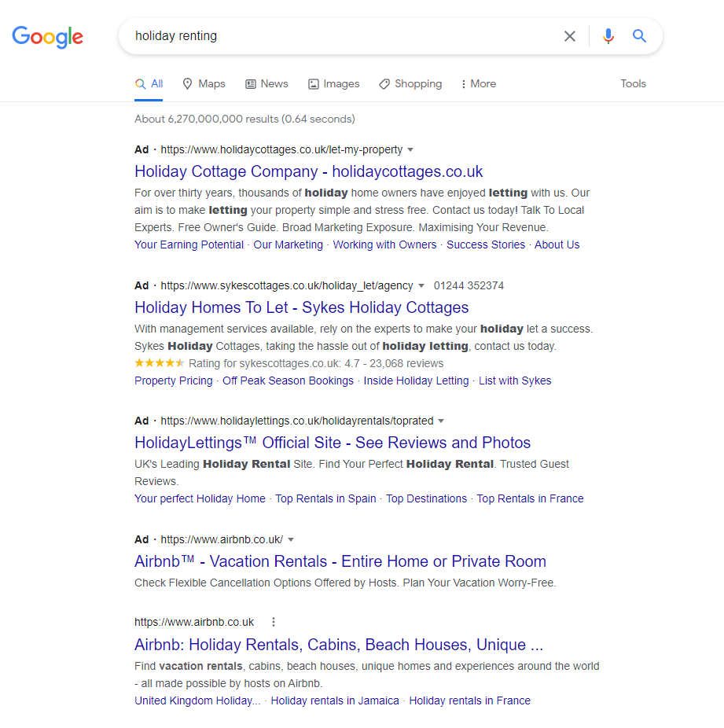Click the magnifying glass search icon

point(638,35)
